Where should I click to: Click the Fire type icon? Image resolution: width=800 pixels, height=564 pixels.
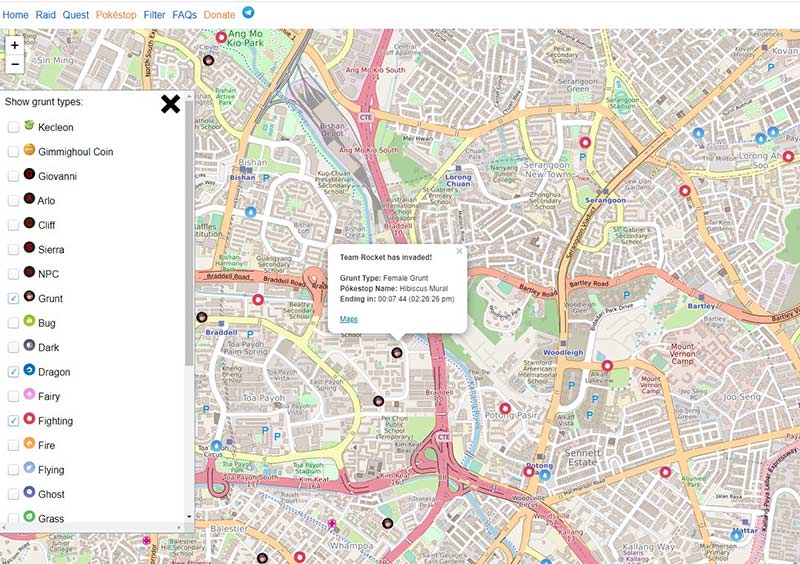(x=29, y=443)
